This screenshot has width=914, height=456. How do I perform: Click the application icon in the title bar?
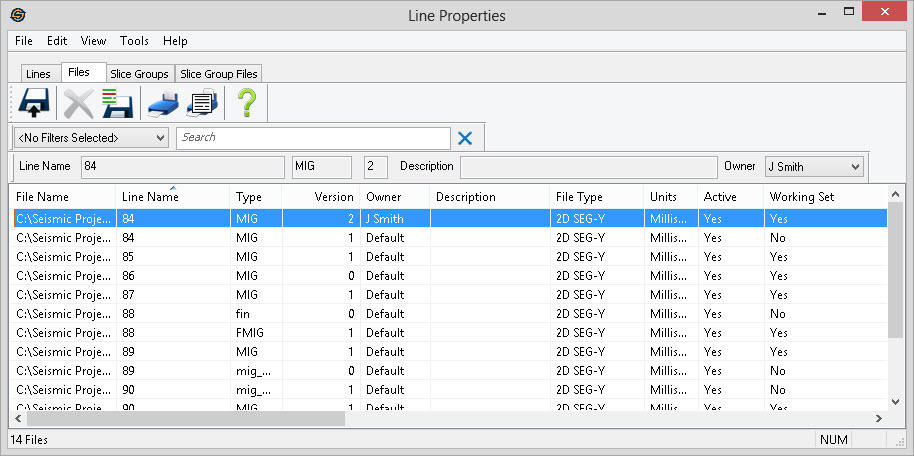(x=17, y=15)
